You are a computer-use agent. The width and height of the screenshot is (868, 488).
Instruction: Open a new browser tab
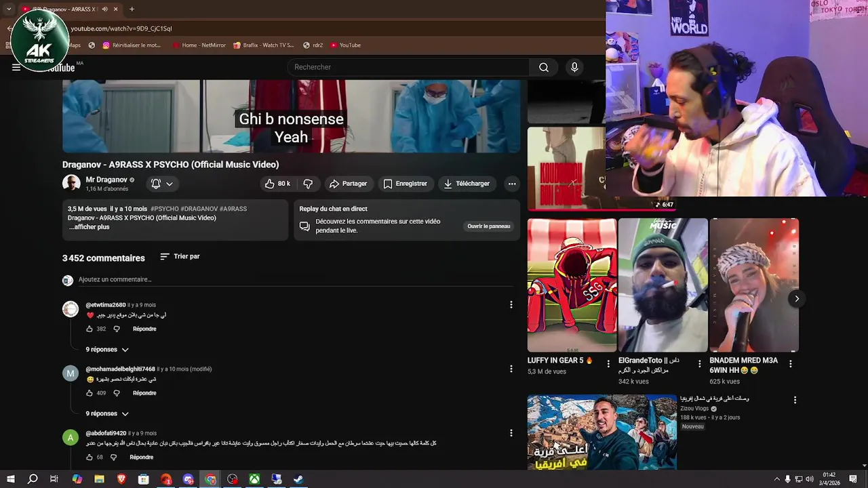(132, 9)
